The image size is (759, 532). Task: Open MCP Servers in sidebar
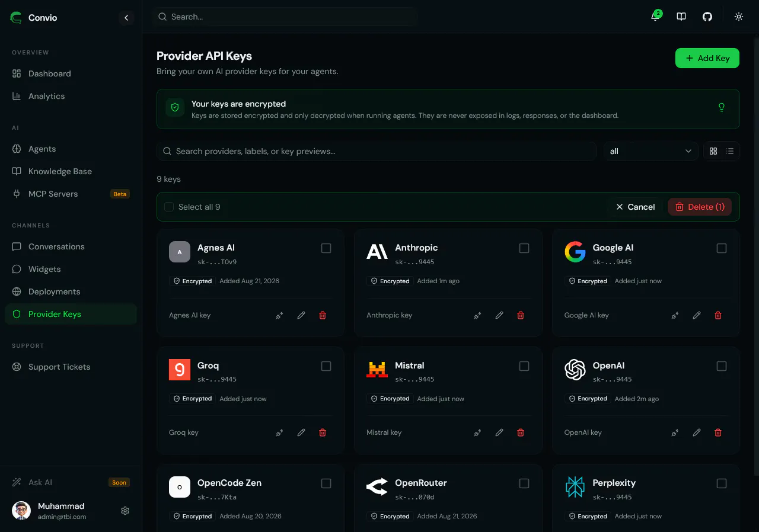point(71,194)
